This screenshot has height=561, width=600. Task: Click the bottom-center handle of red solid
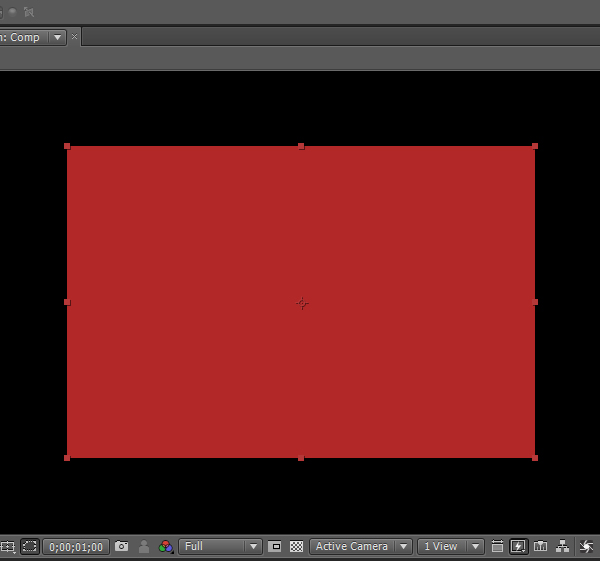point(301,458)
